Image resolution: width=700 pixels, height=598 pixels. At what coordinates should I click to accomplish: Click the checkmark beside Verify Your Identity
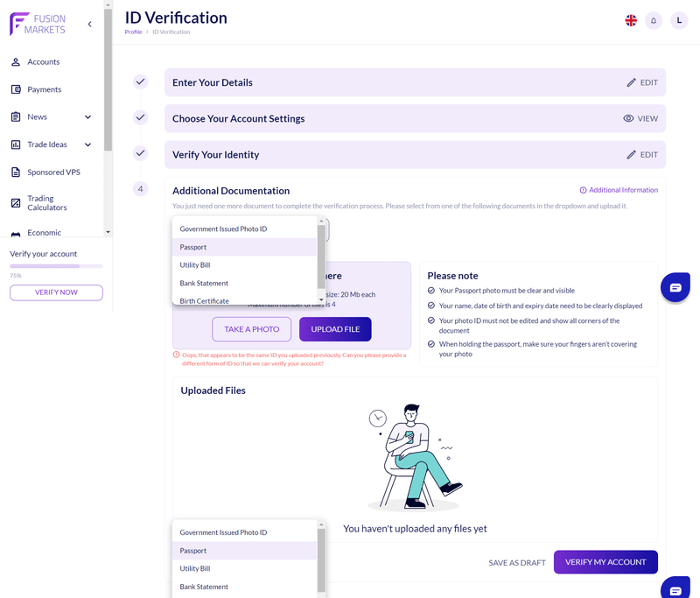point(140,153)
